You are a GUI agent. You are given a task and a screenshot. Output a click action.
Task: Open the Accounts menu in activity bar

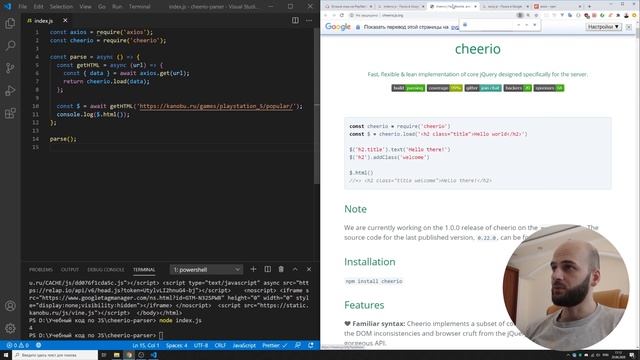click(x=10, y=306)
